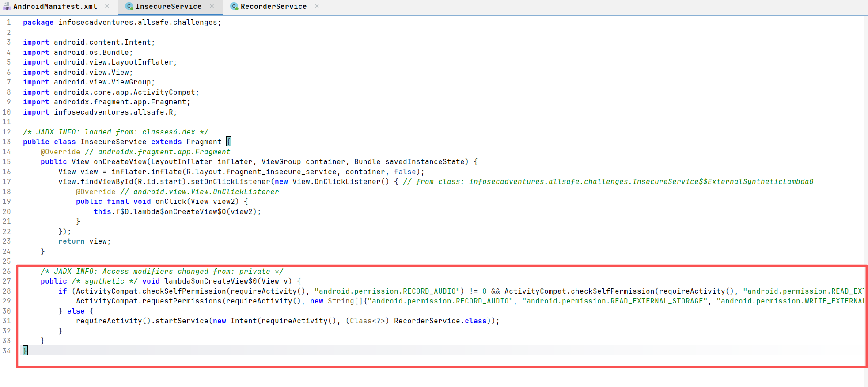This screenshot has width=868, height=387.
Task: Click line number 27 in the gutter
Action: click(7, 281)
